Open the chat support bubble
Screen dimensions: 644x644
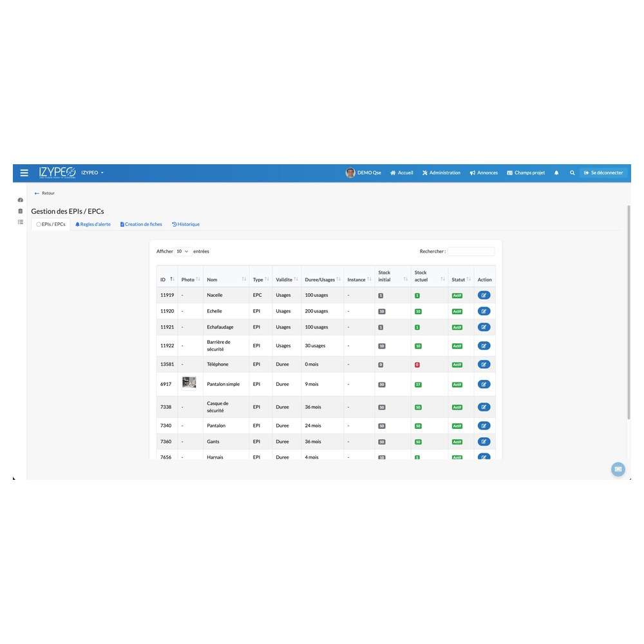pyautogui.click(x=618, y=469)
